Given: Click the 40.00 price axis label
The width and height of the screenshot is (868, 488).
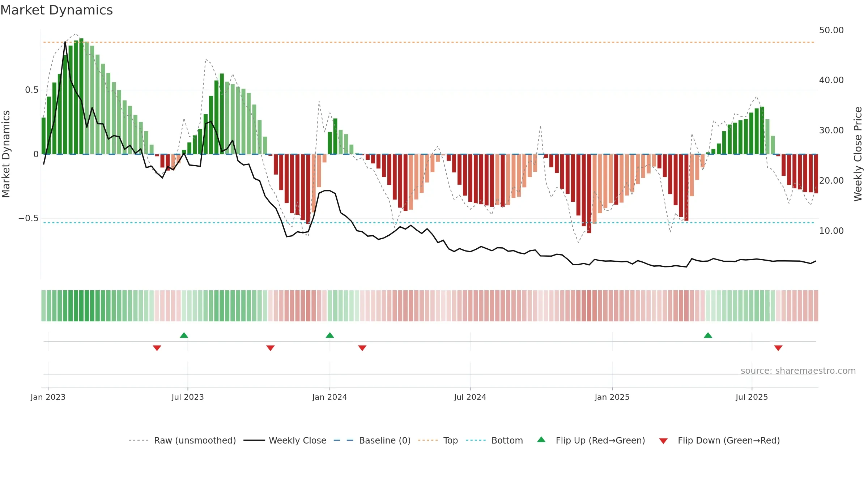Looking at the screenshot, I should [x=831, y=80].
